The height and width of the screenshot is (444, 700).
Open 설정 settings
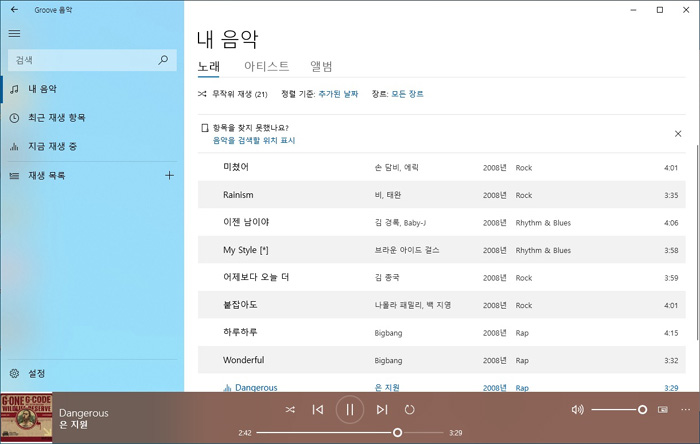[92, 373]
